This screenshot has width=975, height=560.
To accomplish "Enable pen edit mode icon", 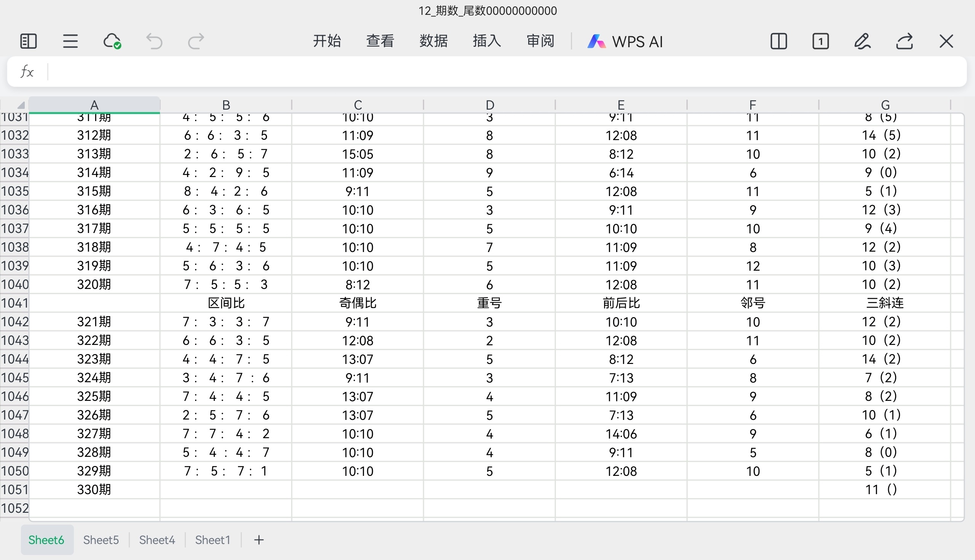I will [862, 41].
